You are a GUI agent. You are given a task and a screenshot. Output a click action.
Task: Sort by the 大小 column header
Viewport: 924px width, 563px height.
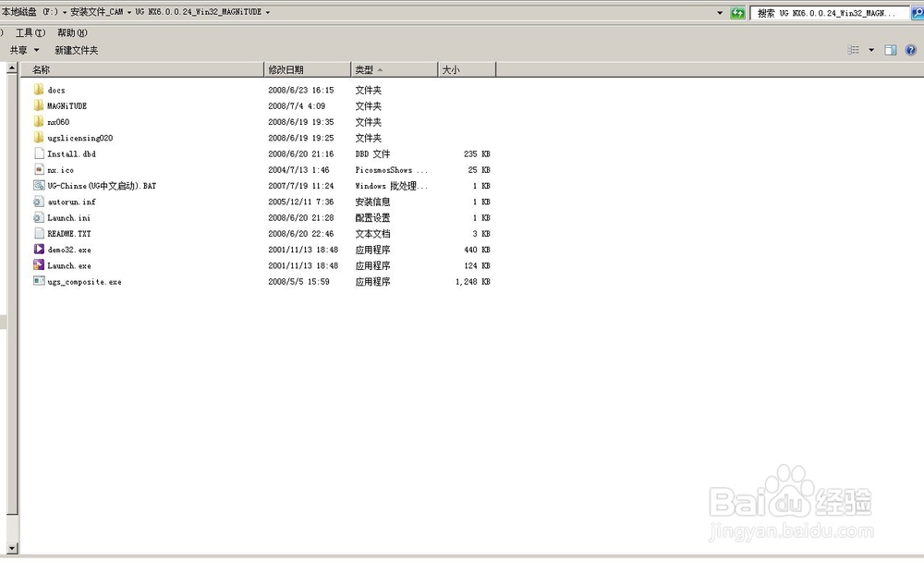tap(467, 69)
